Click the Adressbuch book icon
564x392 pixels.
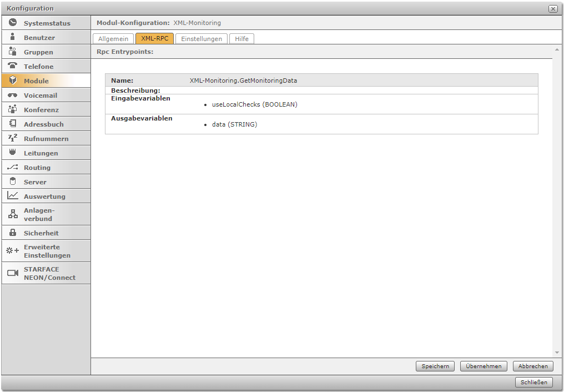13,124
